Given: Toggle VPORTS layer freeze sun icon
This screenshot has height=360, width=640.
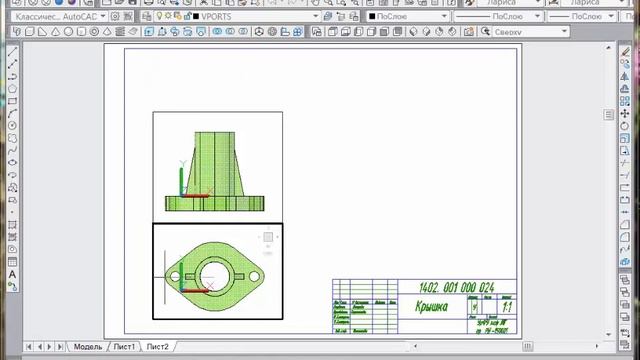Looking at the screenshot, I should (x=168, y=16).
